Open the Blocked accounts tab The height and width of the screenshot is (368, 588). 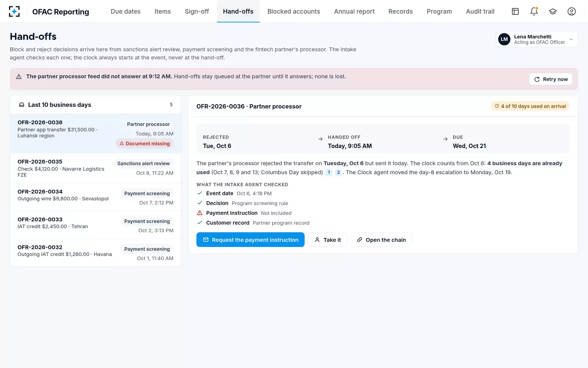coord(294,11)
